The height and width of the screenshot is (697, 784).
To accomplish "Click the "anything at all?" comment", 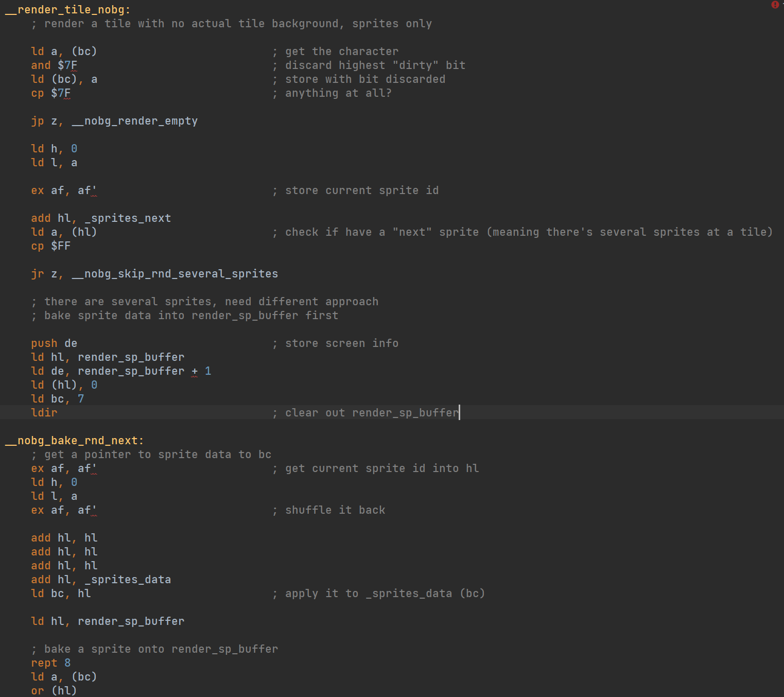I will pyautogui.click(x=338, y=93).
